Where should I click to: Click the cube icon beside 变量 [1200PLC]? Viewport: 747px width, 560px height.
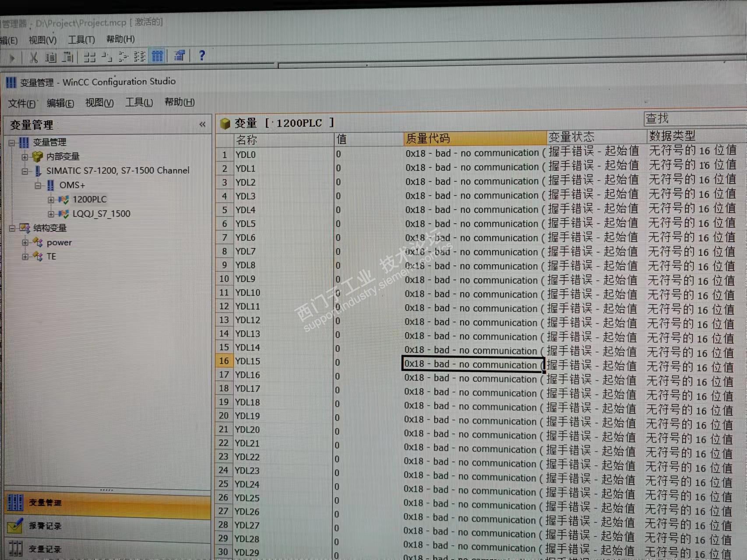(225, 124)
